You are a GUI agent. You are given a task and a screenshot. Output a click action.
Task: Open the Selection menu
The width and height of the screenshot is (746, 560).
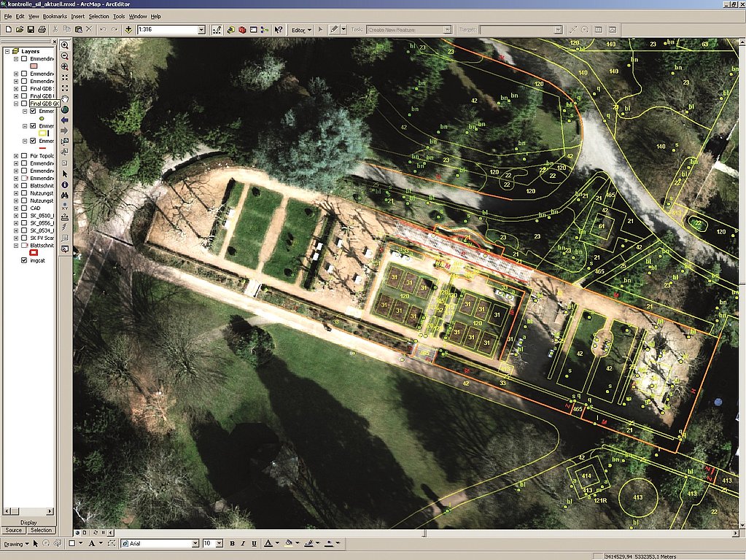[98, 16]
